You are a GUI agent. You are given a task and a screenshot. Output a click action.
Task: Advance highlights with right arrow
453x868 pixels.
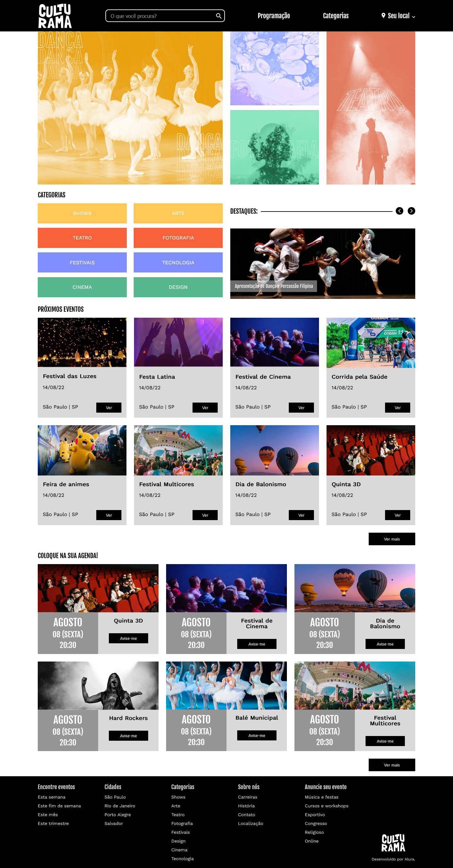coord(411,211)
